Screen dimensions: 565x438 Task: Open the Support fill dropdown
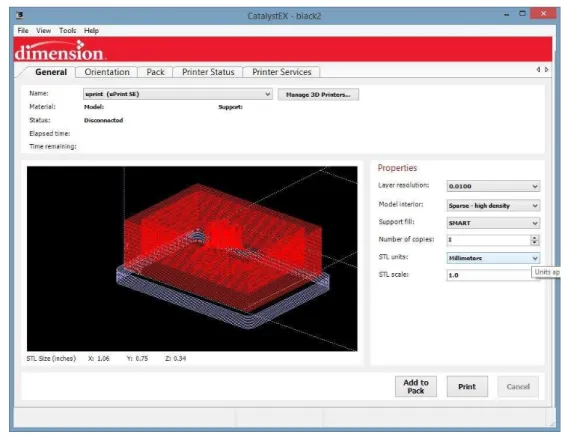tap(493, 223)
